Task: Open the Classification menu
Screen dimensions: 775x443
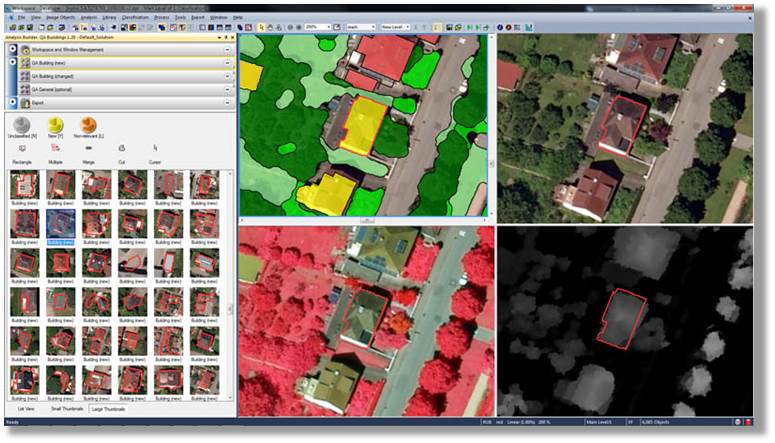Action: pos(135,18)
